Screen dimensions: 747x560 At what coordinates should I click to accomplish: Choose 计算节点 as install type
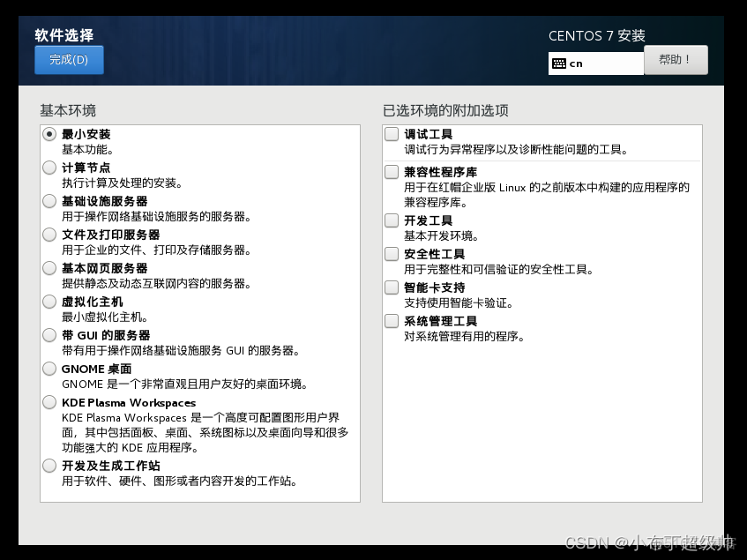pos(49,168)
